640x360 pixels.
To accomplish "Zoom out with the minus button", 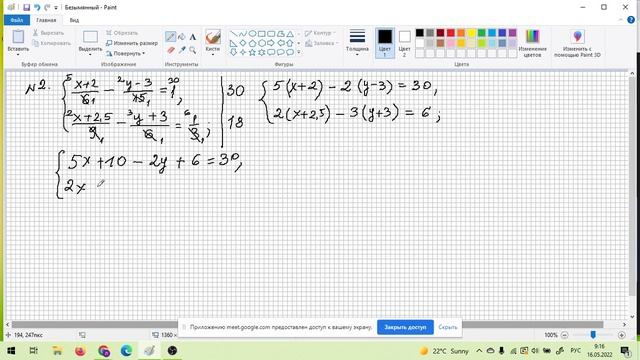I will tap(564, 335).
